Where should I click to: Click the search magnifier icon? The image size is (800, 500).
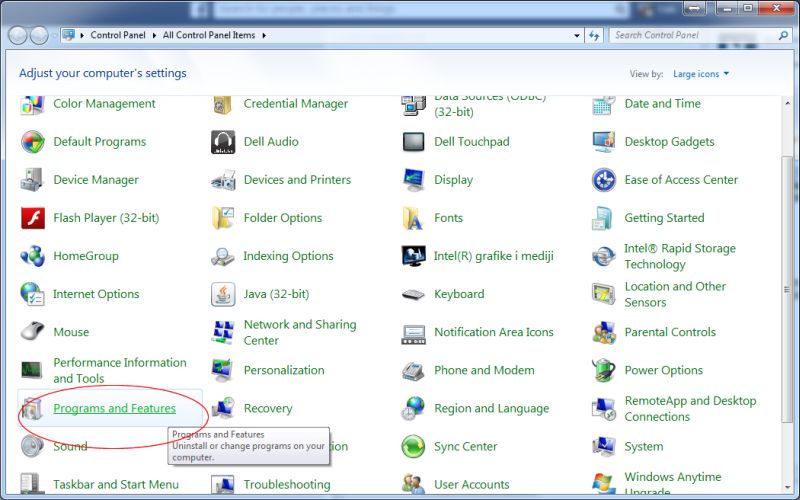point(783,35)
